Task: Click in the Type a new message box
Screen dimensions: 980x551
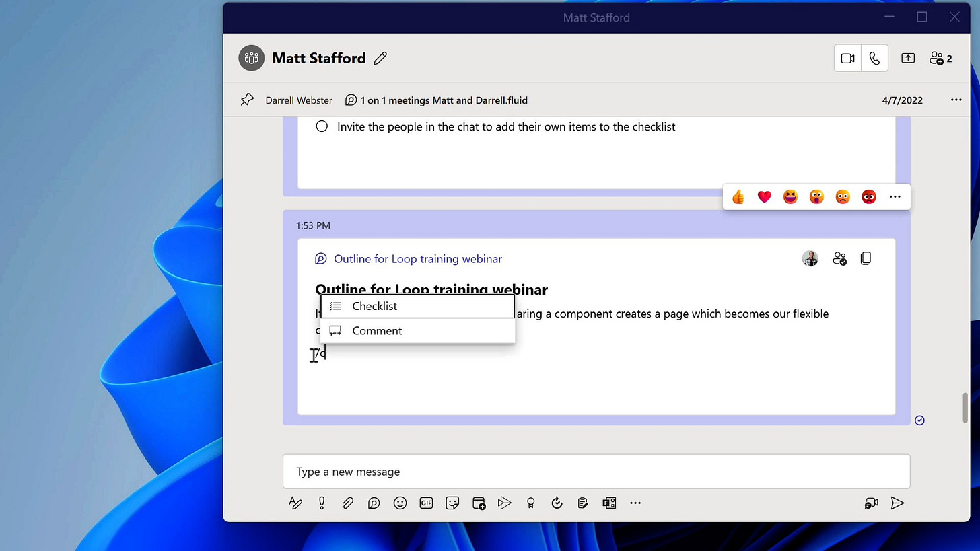Action: (596, 472)
